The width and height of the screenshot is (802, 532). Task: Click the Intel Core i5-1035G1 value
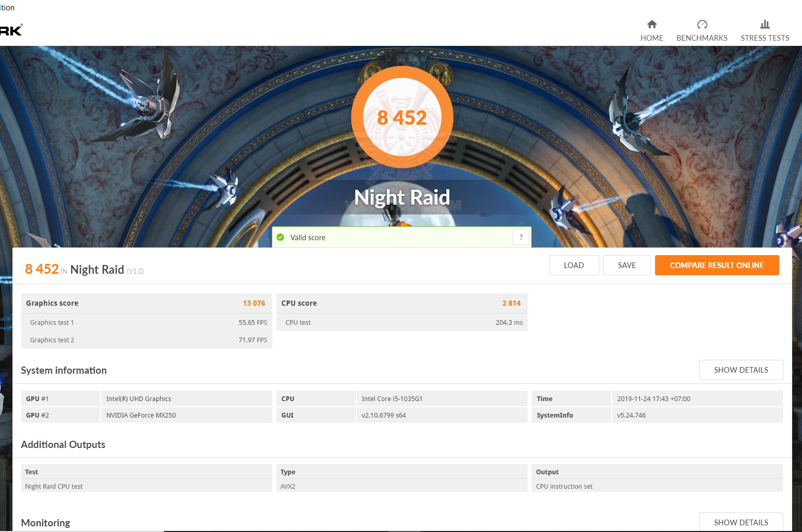(x=392, y=398)
